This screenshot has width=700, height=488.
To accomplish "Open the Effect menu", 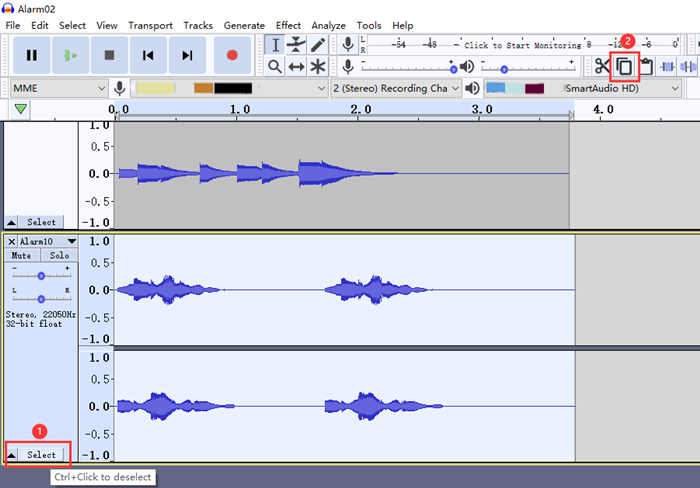I will pyautogui.click(x=288, y=25).
